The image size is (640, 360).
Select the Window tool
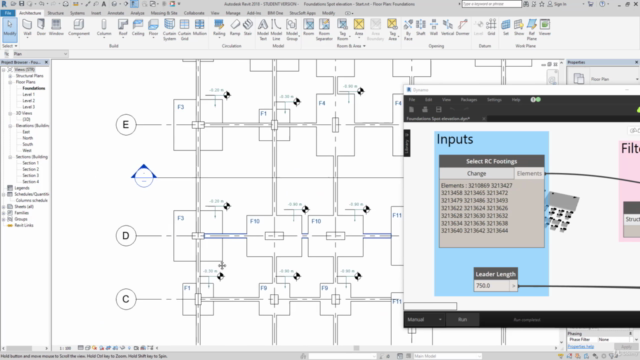point(56,27)
